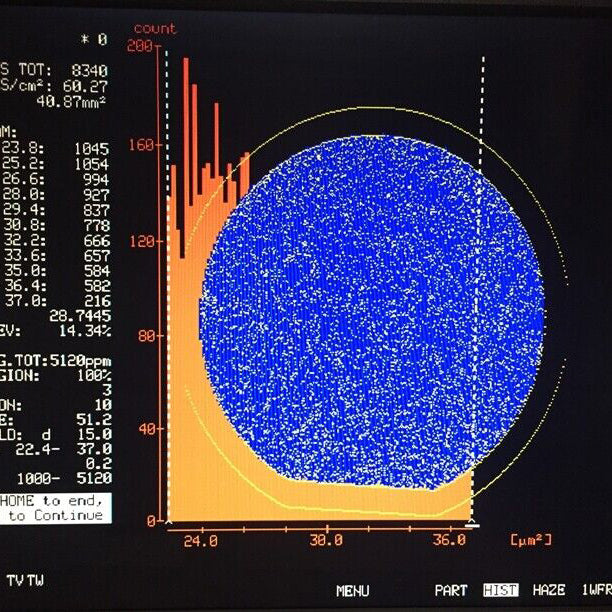Select the 36.4 bin count 582

(x=98, y=286)
